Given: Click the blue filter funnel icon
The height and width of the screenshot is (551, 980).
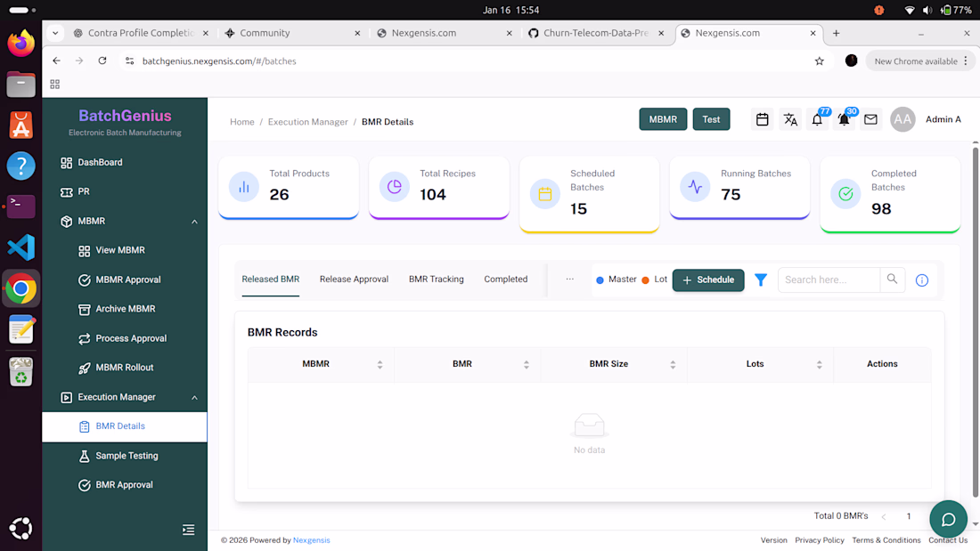Looking at the screenshot, I should tap(761, 280).
